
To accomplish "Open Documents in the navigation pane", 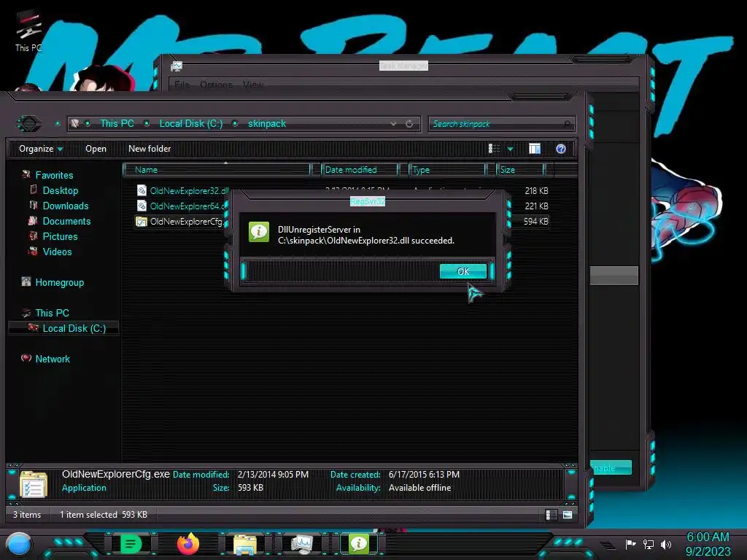I will click(x=66, y=221).
